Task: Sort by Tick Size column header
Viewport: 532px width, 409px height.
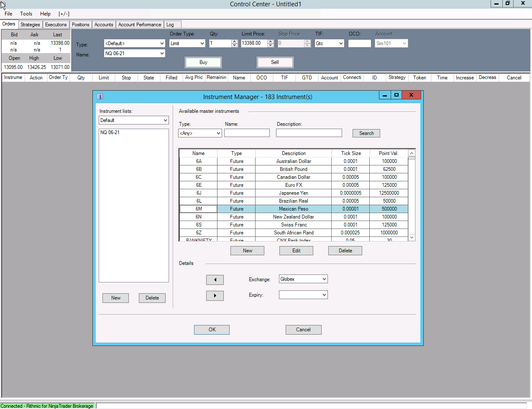Action: click(350, 153)
